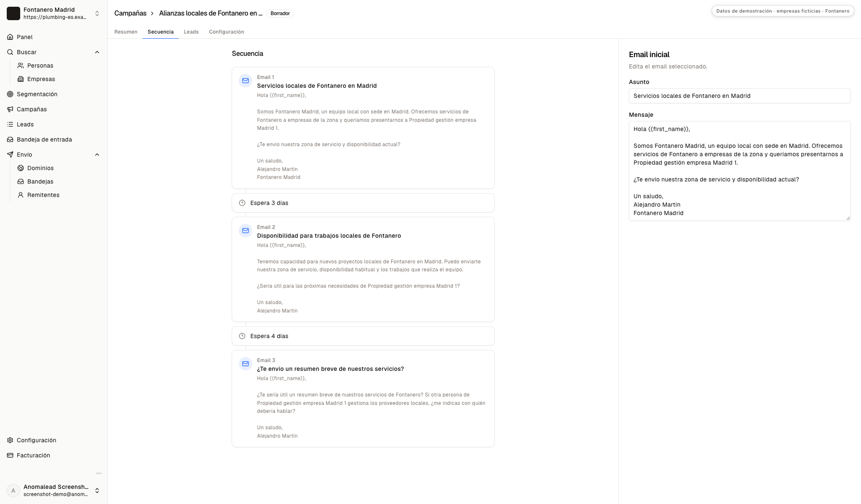Viewport: 861px width, 504px height.
Task: Click inside the Mensaje text area
Action: (x=740, y=171)
